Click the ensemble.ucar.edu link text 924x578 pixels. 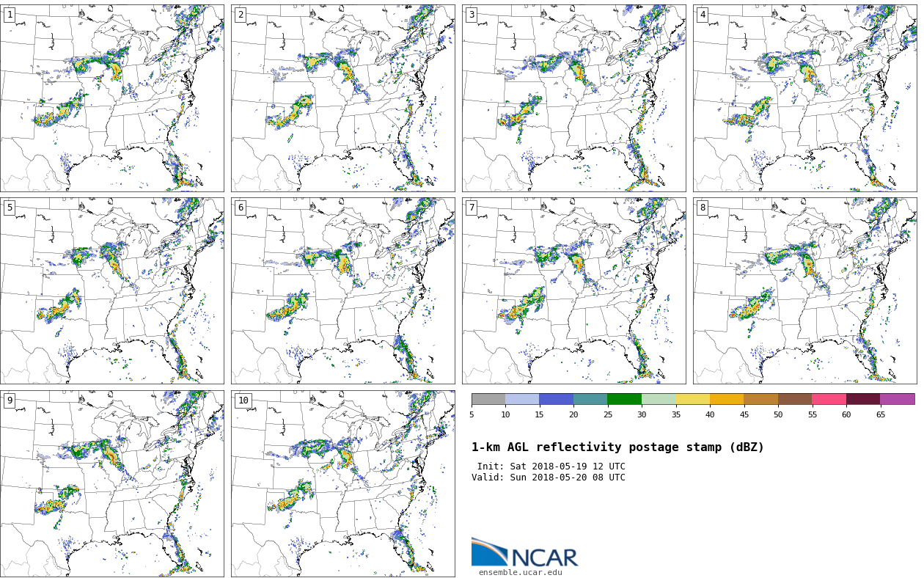(521, 572)
